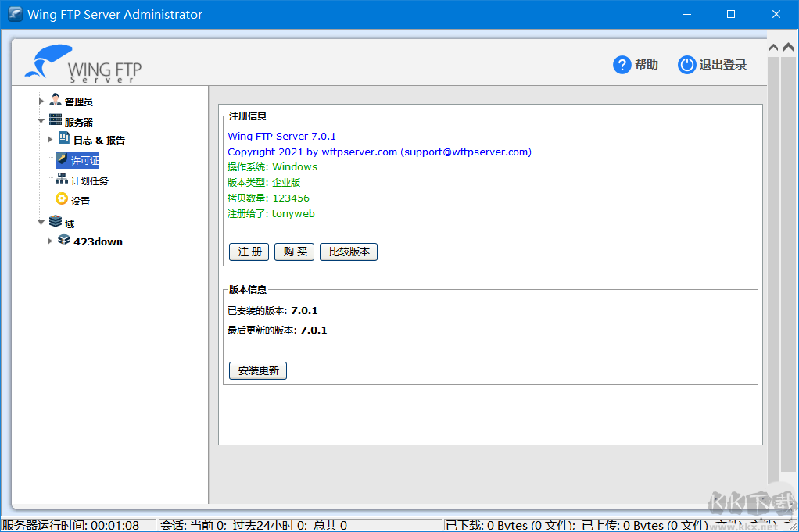Click the 注册给了: tonyweb line
This screenshot has height=532, width=799.
[x=271, y=214]
